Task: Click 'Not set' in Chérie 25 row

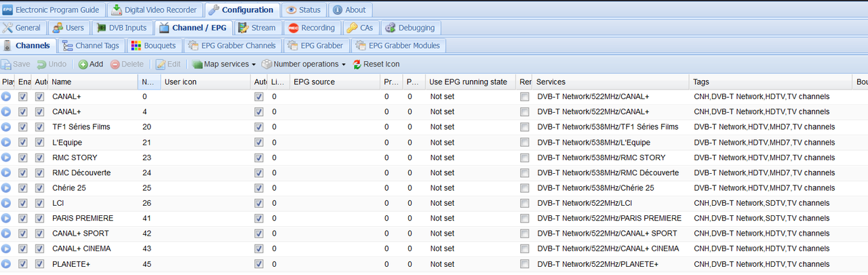Action: coord(442,188)
